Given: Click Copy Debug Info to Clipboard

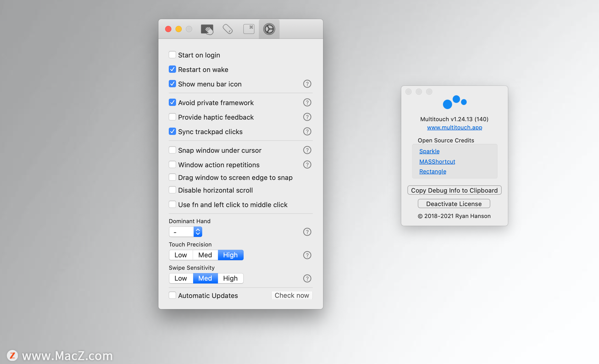Looking at the screenshot, I should point(454,190).
